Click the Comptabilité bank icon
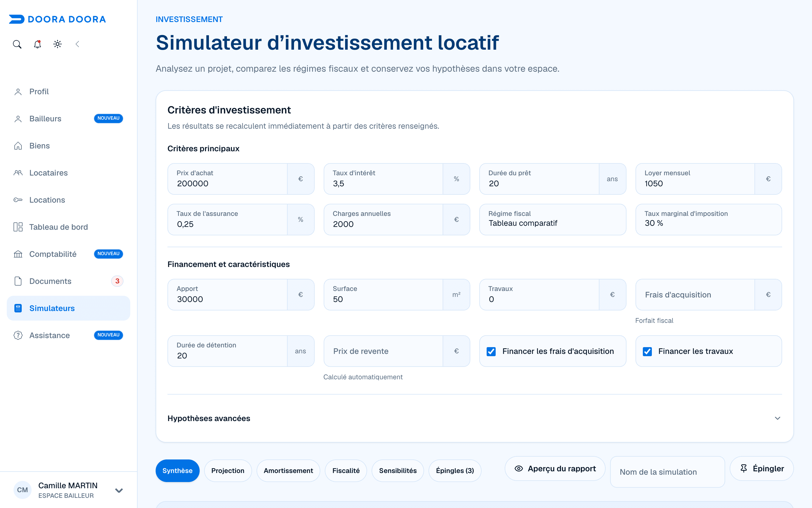This screenshot has height=508, width=812. coord(18,254)
